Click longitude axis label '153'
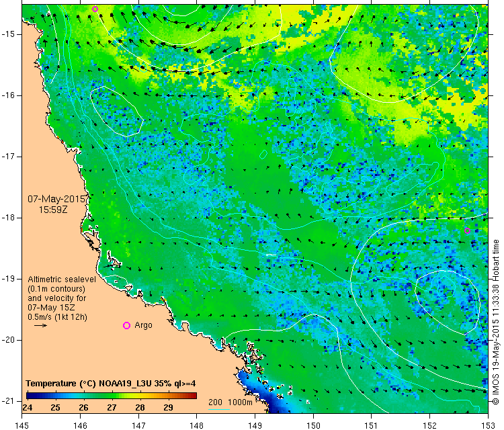This screenshot has height=430, width=504. pos(489,425)
